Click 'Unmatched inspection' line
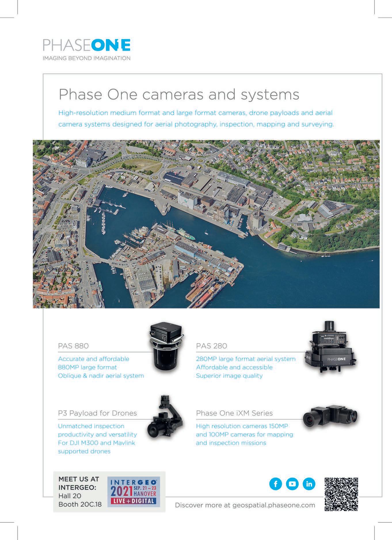The height and width of the screenshot is (540, 392). coord(91,426)
